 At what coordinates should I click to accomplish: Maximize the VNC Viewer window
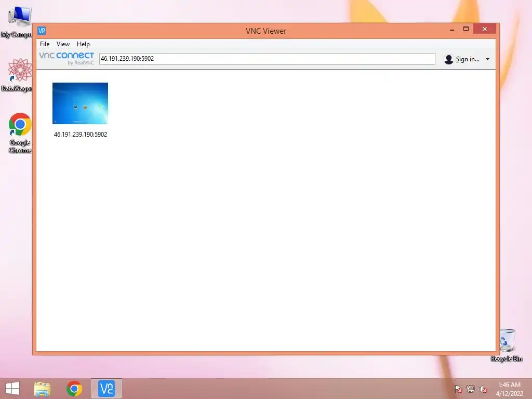(x=466, y=29)
